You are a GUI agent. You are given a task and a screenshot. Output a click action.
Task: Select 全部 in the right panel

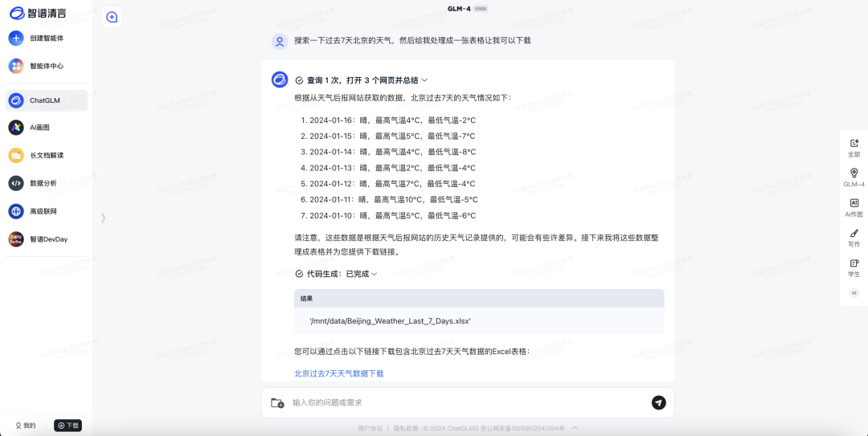click(854, 148)
